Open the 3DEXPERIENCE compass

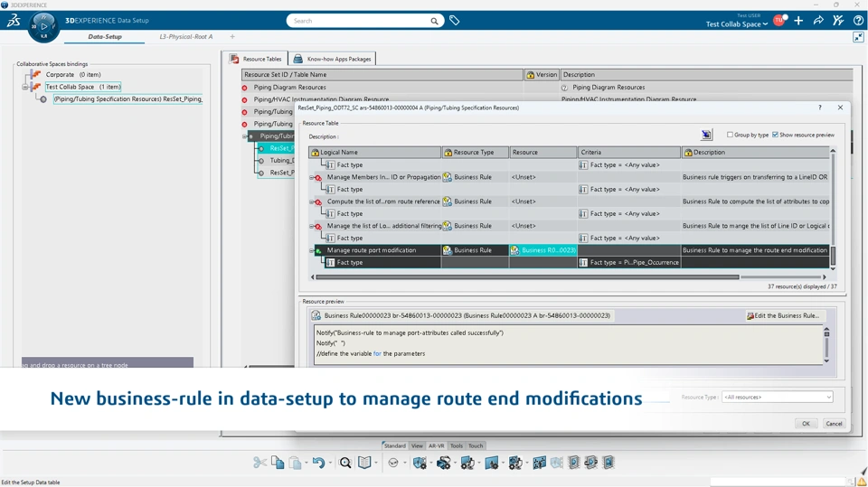(43, 26)
